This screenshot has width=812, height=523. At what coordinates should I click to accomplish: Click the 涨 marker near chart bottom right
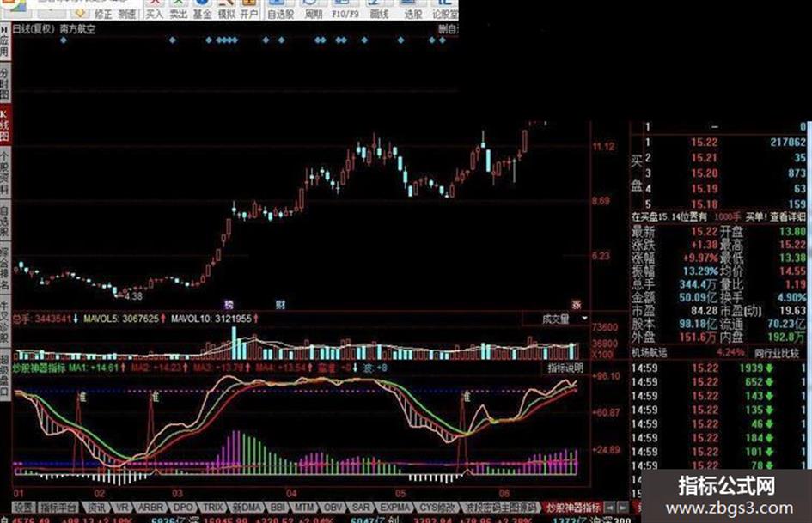click(x=577, y=305)
